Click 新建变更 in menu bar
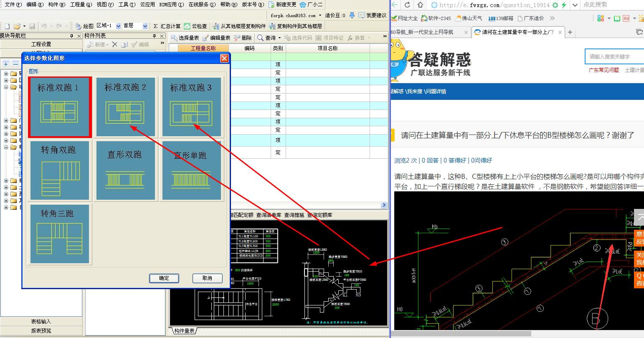 [283, 5]
